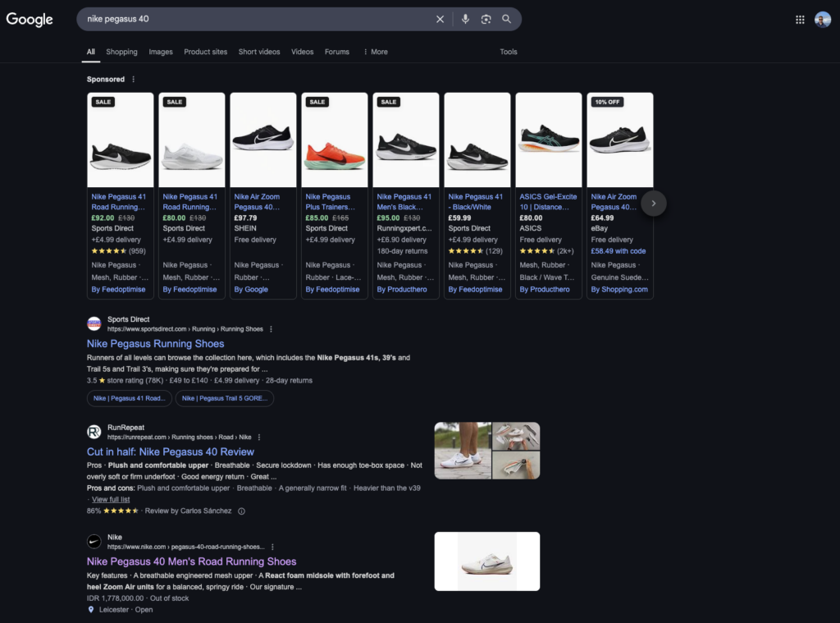This screenshot has width=840, height=623.
Task: Clear the search box with X
Action: point(440,20)
